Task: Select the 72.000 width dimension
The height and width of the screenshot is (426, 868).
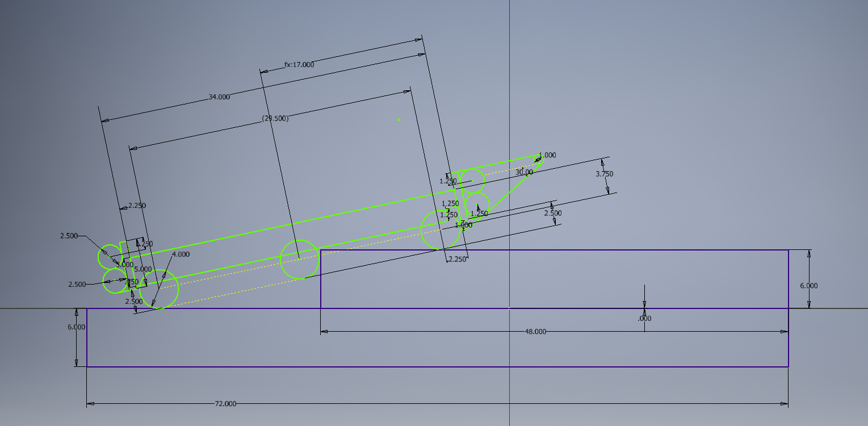Action: tap(225, 404)
